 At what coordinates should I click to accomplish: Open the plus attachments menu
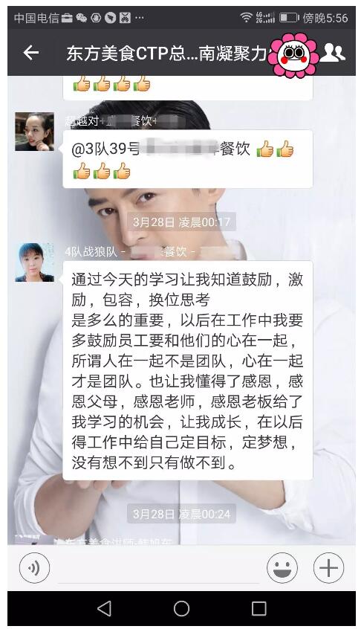(x=328, y=567)
